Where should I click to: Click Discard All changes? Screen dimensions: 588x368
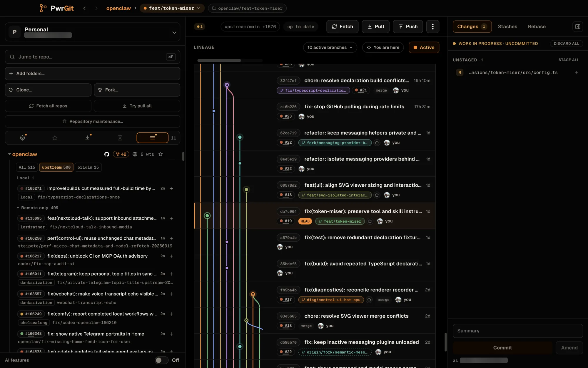click(x=566, y=44)
